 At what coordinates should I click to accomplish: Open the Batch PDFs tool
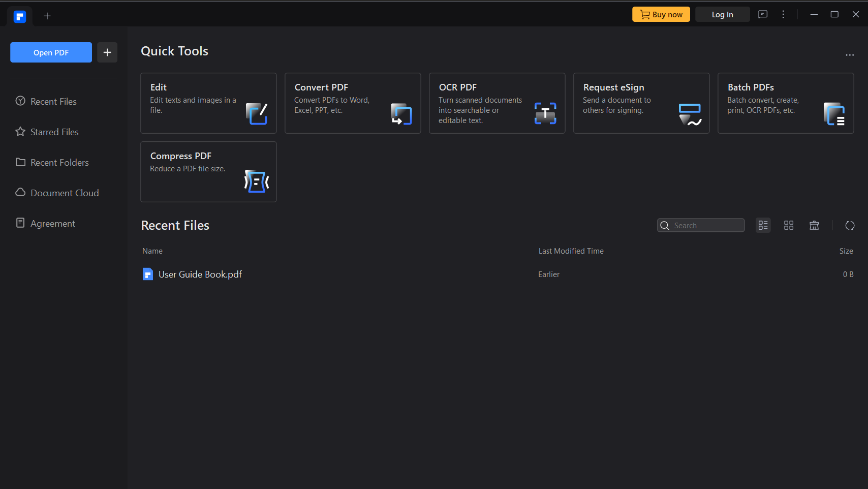click(786, 103)
